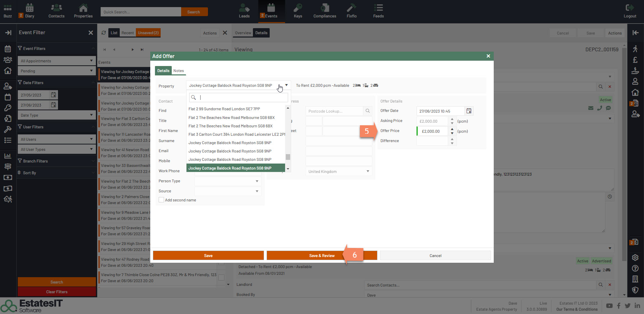Select Flat 2 99 Sundorne Road property
644x314 pixels.
(224, 109)
